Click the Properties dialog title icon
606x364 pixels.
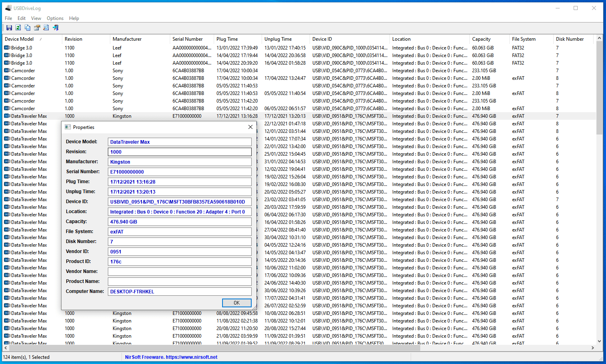coord(68,127)
